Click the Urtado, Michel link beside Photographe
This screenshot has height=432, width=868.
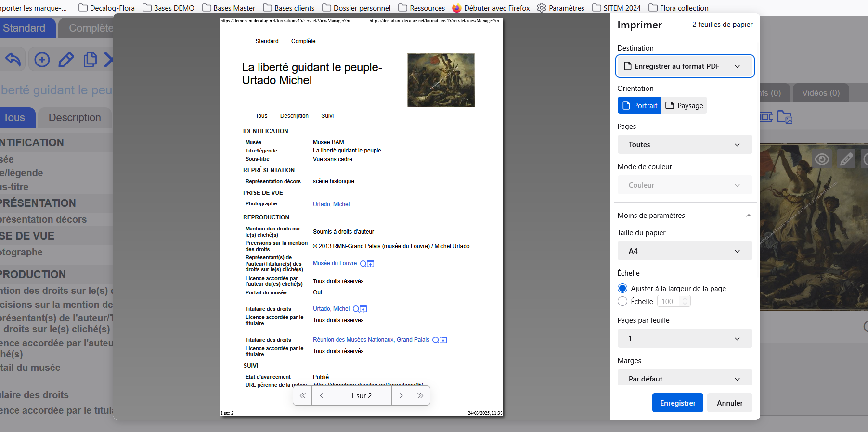click(331, 204)
